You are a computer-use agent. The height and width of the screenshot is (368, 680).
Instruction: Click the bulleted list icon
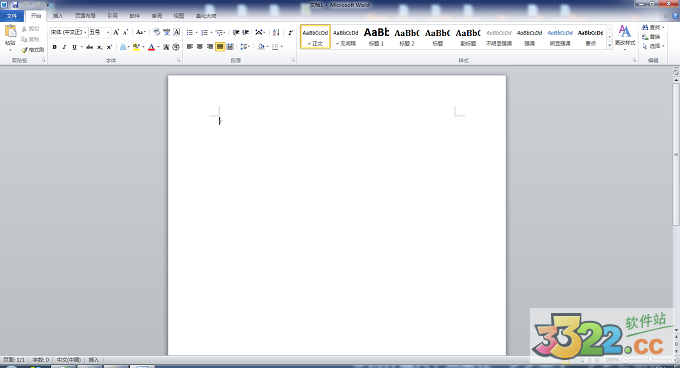click(x=190, y=33)
